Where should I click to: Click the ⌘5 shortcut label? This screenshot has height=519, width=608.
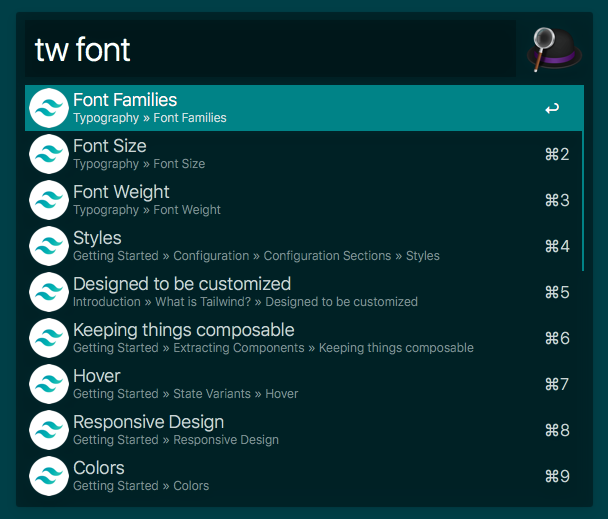pyautogui.click(x=557, y=292)
